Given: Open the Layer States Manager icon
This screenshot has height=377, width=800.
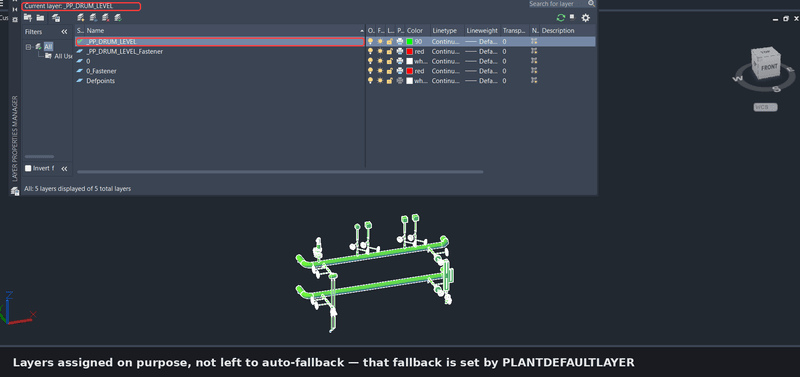Looking at the screenshot, I should coord(56,18).
